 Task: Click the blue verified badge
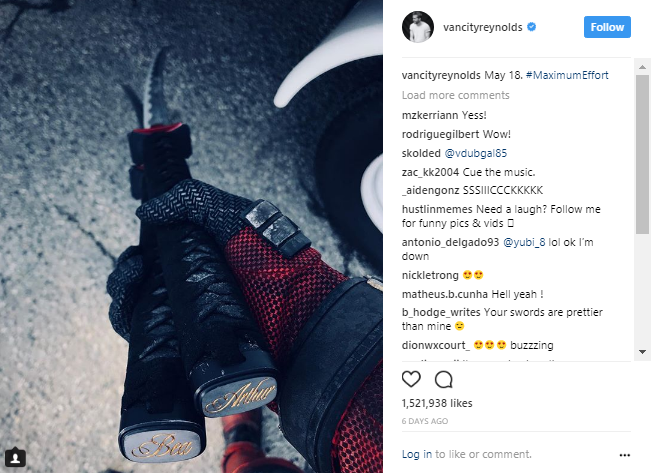coord(531,27)
